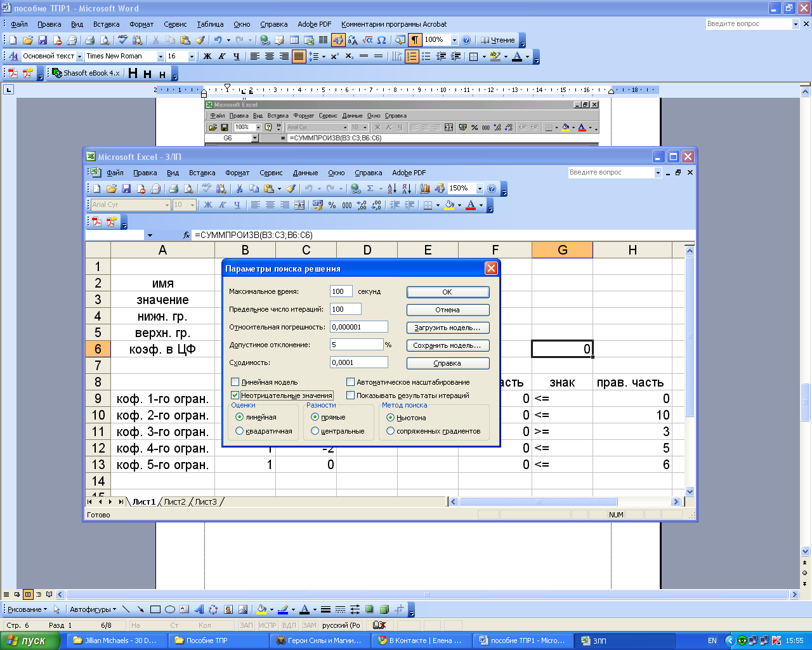812x650 pixels.
Task: Click the Save icon in Excel toolbar
Action: (126, 189)
